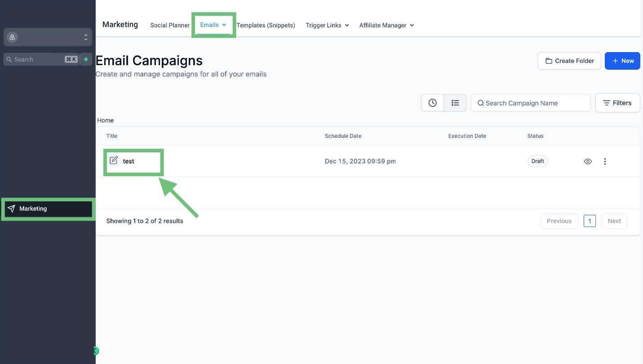Click the magnifier icon in campaign search
Viewport: 643px width, 364px height.
click(x=480, y=103)
